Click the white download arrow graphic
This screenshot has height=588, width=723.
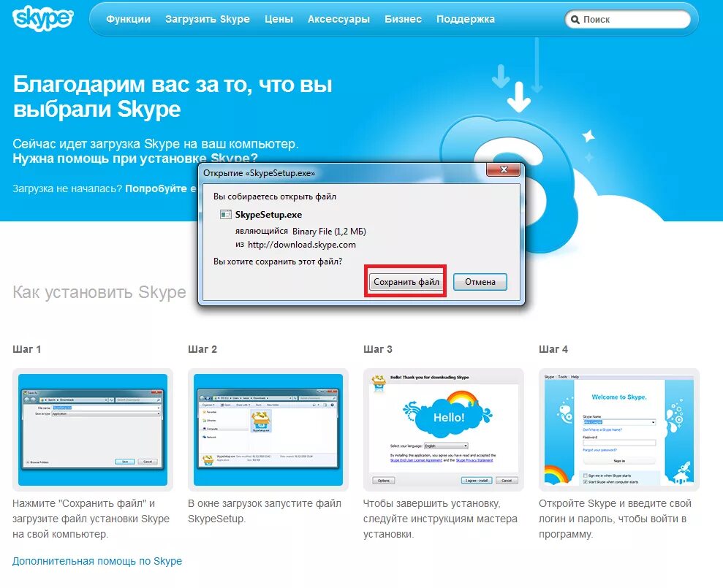click(x=519, y=98)
